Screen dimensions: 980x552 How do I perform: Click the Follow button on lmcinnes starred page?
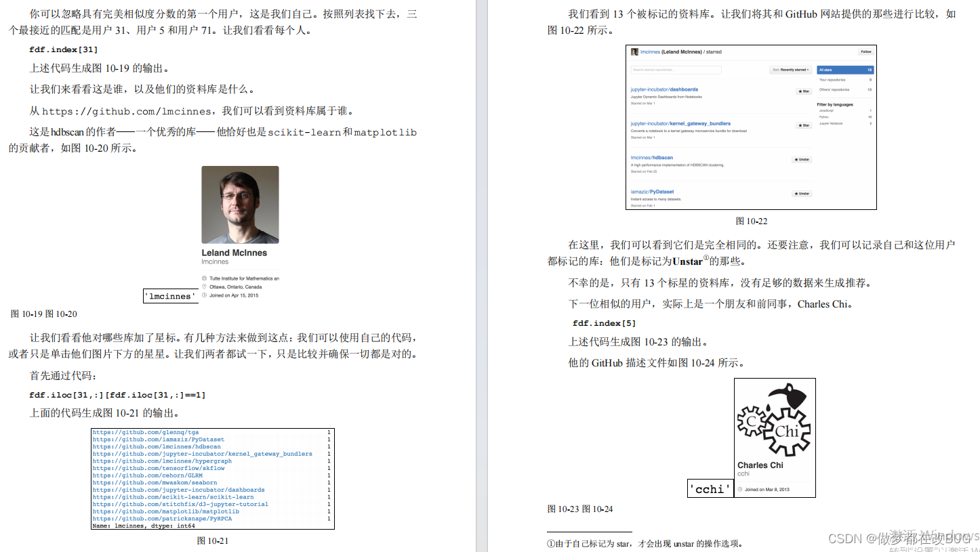click(865, 51)
